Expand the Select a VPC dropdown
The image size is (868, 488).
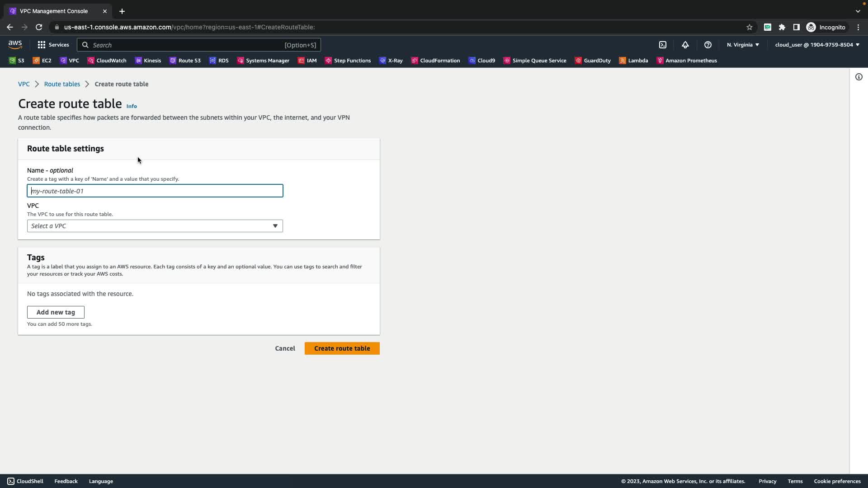point(155,226)
